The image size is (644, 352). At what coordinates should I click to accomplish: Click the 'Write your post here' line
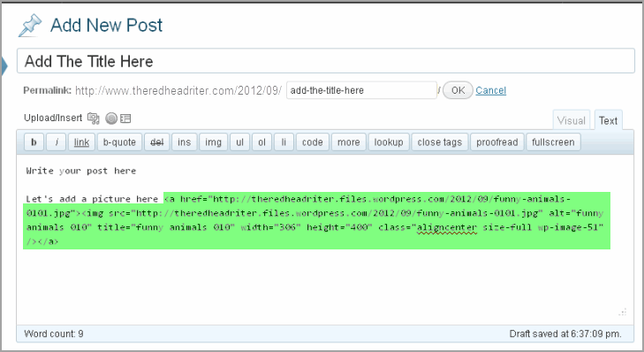[81, 171]
